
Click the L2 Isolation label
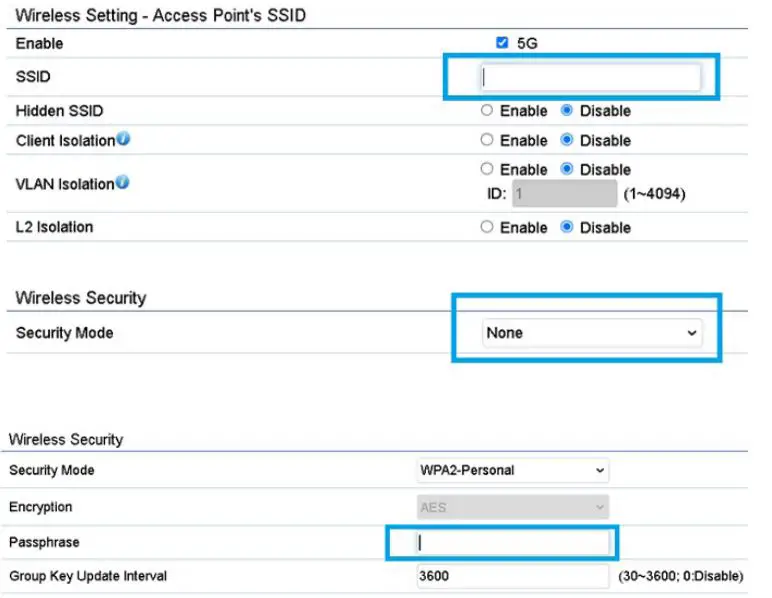click(x=54, y=227)
